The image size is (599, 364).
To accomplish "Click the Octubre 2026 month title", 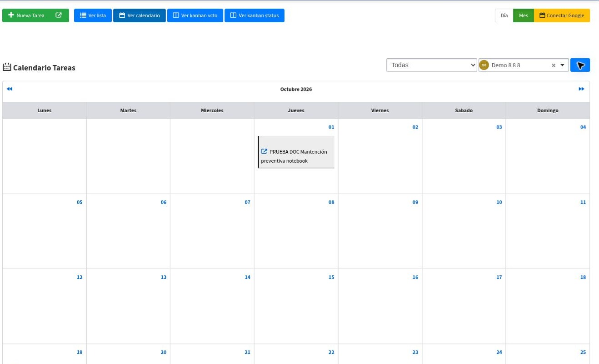I will (296, 89).
